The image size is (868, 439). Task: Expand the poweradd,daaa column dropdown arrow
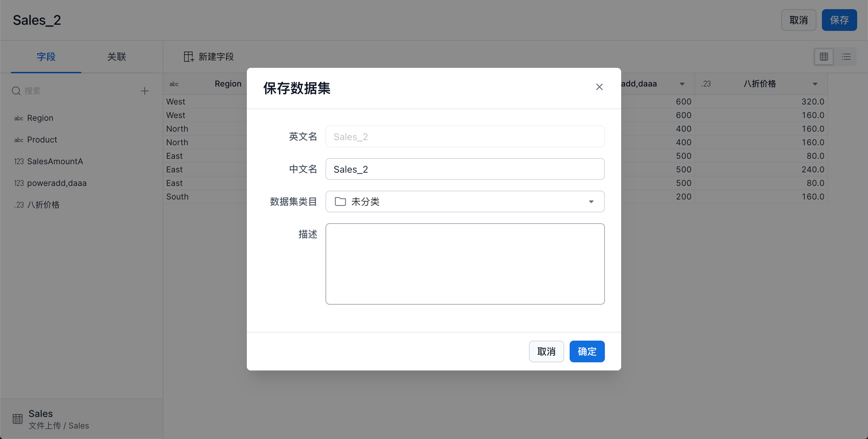pyautogui.click(x=682, y=84)
